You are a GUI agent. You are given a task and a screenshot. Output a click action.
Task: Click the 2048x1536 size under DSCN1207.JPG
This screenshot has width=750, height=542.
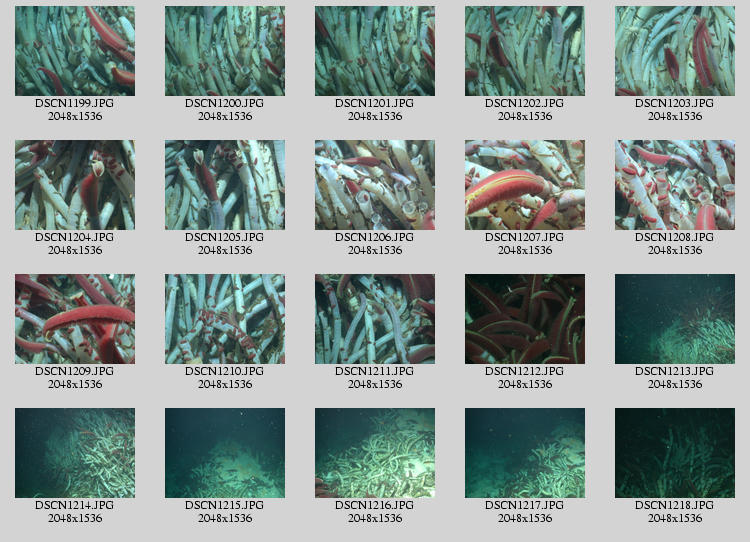tap(525, 250)
